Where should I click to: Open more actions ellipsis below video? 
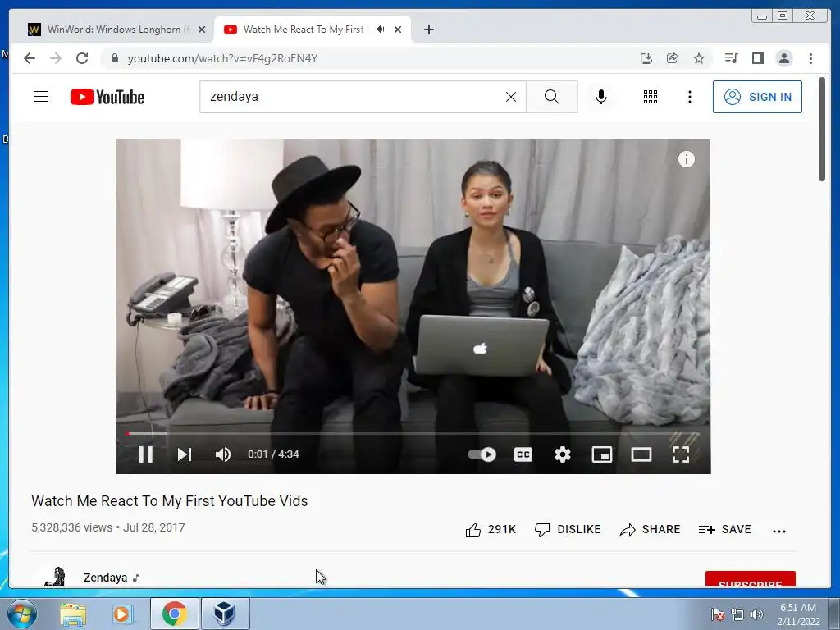[x=779, y=531]
